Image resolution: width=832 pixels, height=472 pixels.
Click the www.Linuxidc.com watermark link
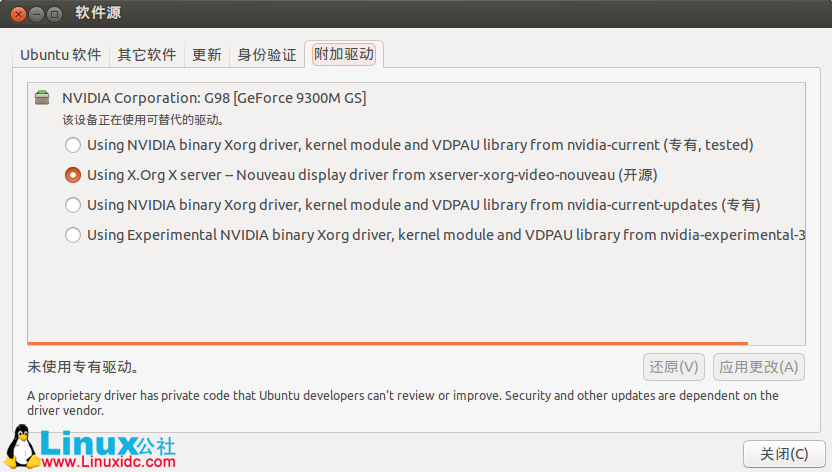pos(108,462)
